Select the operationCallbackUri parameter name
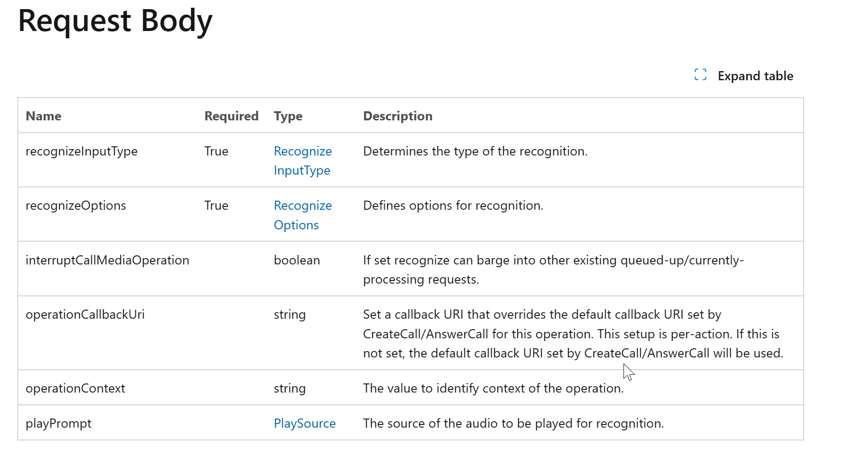The width and height of the screenshot is (868, 476). [x=85, y=315]
